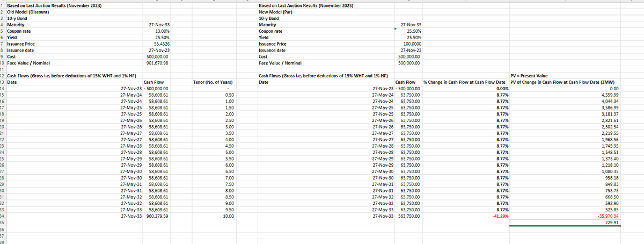Select the "Tenor (No. of Years)" header cell
Viewport: 644px width, 244px height.
pyautogui.click(x=212, y=82)
